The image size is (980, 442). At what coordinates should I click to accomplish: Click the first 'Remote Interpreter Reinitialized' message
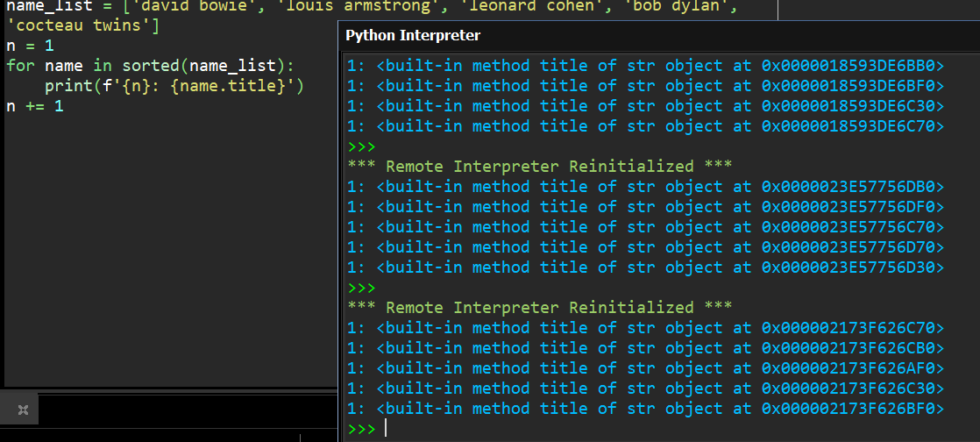540,167
